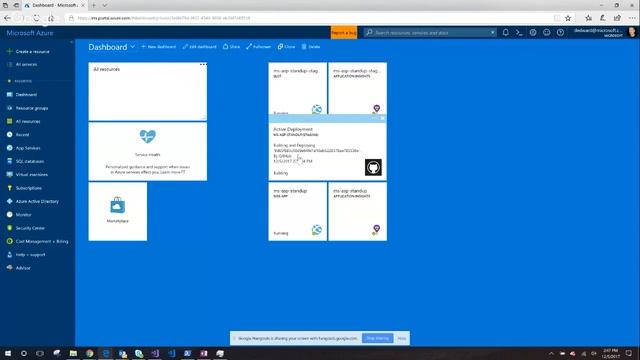Click the help question mark icon
The width and height of the screenshot is (640, 360).
coord(560,33)
